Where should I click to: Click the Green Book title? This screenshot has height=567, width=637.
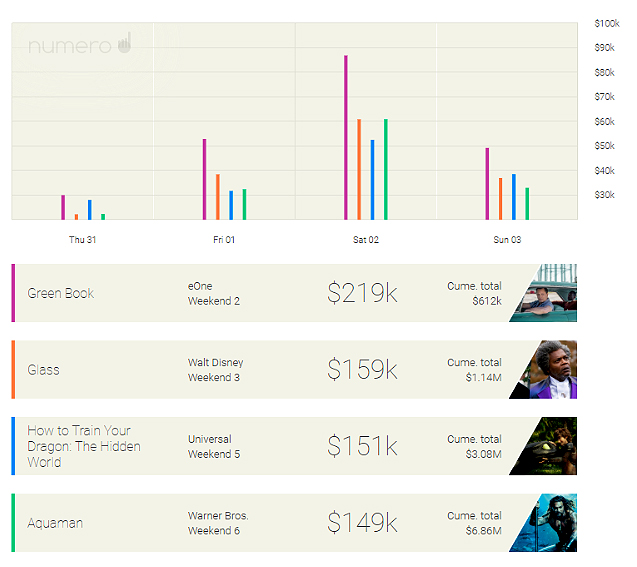click(61, 293)
